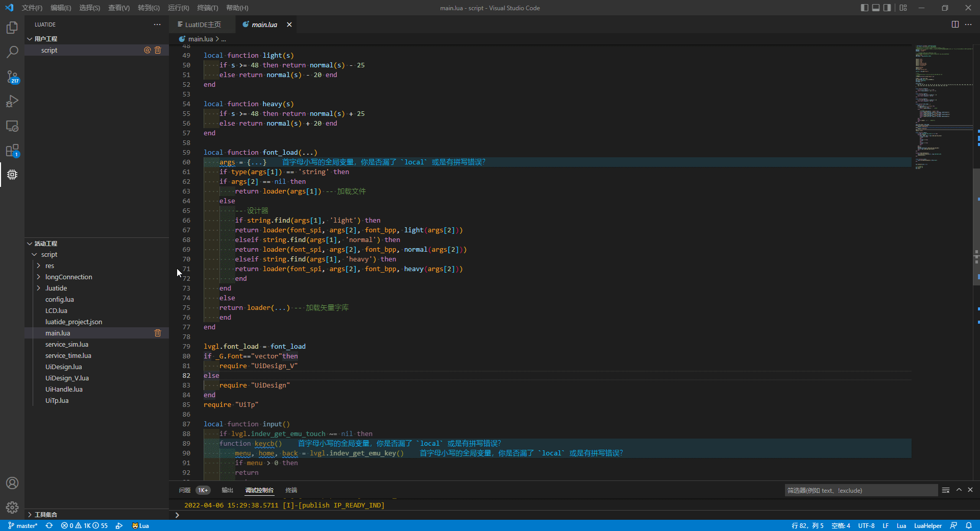Open the Run and Debug view
This screenshot has width=980, height=531.
click(x=12, y=101)
